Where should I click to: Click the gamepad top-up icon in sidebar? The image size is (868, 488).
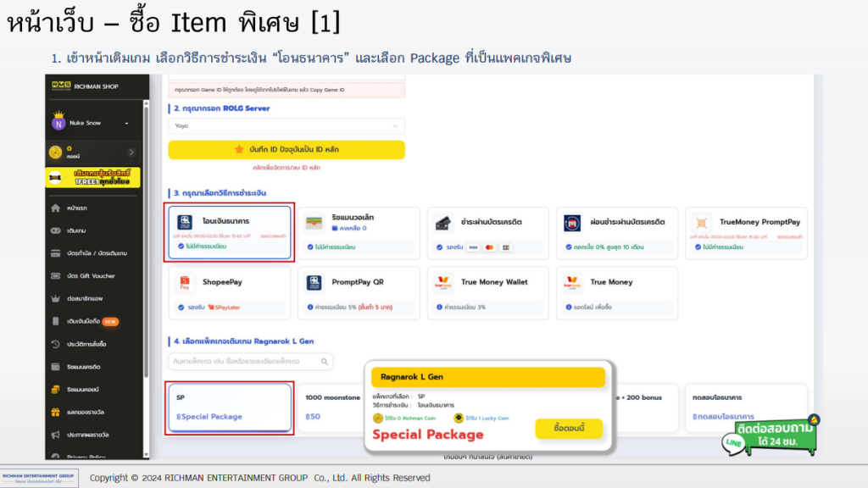click(x=56, y=230)
